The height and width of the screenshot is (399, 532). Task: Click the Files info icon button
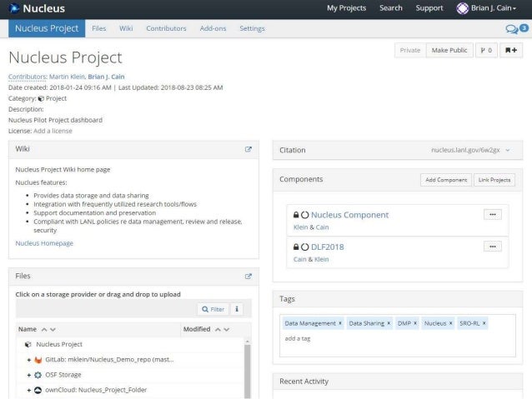coord(238,309)
